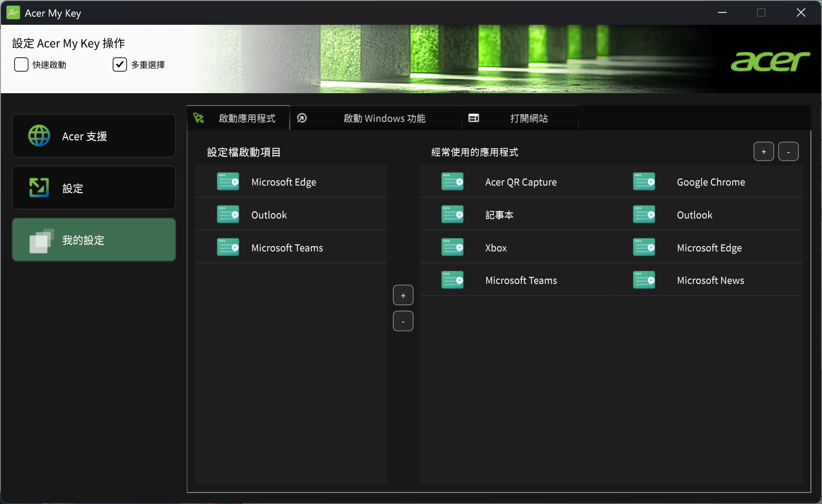The height and width of the screenshot is (504, 822).
Task: Switch to the 啟動 Windows 功能 tab
Action: coord(384,118)
